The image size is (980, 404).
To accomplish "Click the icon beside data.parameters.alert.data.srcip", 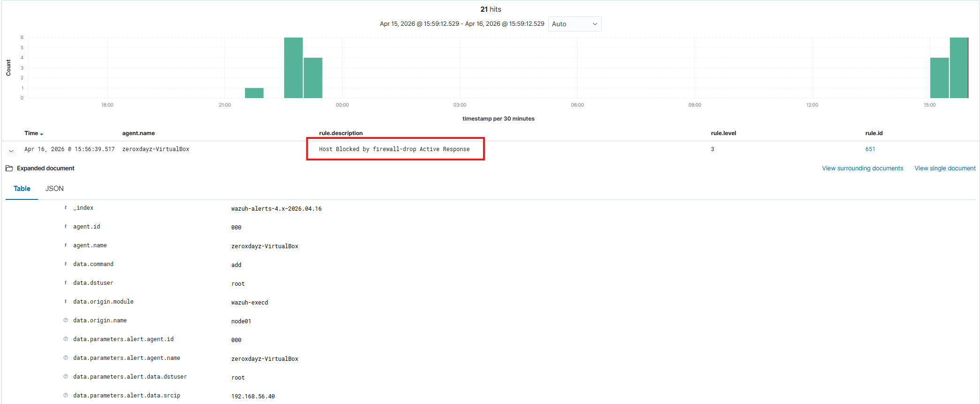I will pos(66,395).
